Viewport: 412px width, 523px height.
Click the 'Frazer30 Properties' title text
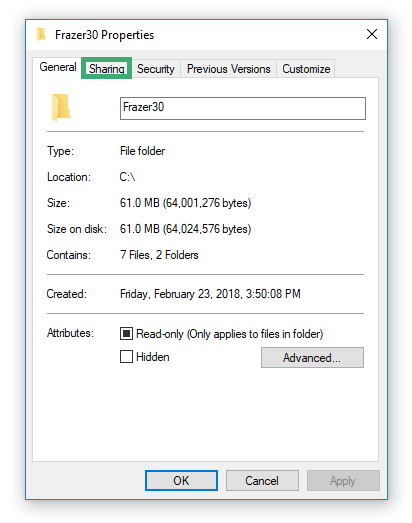pyautogui.click(x=104, y=35)
